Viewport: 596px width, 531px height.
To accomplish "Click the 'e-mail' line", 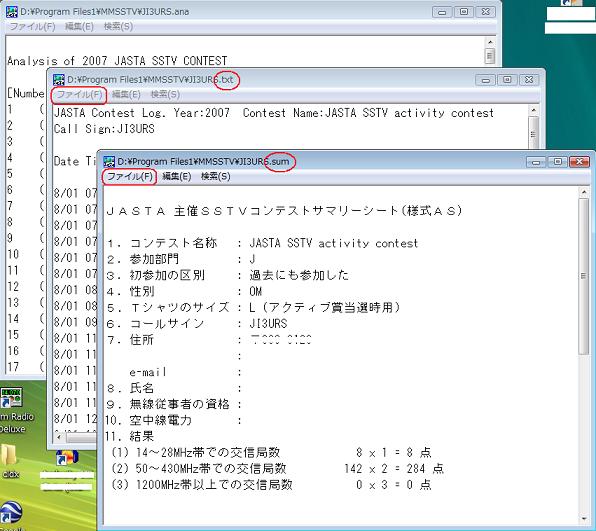I will tap(185, 372).
